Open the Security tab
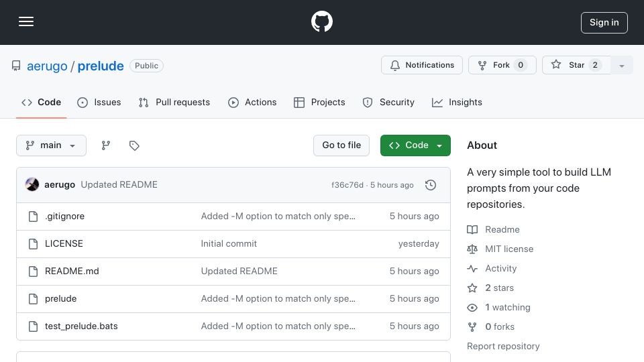Image resolution: width=644 pixels, height=362 pixels. click(x=388, y=102)
